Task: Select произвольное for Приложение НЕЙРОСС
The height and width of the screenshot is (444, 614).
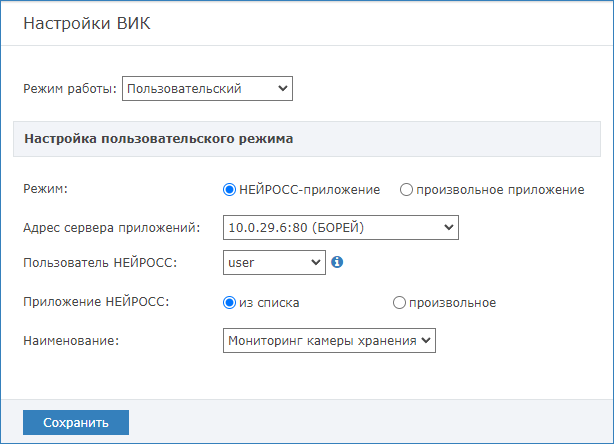Action: (x=399, y=302)
